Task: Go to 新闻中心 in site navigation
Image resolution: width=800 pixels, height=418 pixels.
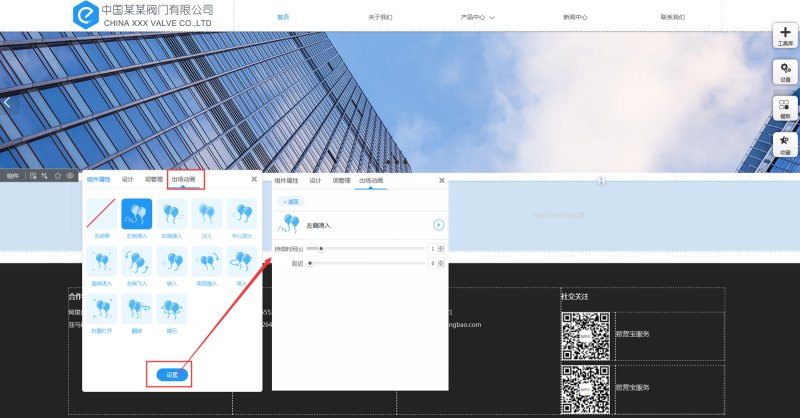Action: coord(575,17)
